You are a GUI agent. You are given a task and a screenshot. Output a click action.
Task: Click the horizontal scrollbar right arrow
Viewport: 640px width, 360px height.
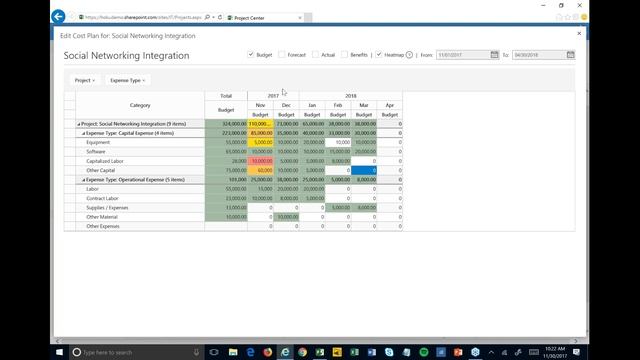click(576, 341)
